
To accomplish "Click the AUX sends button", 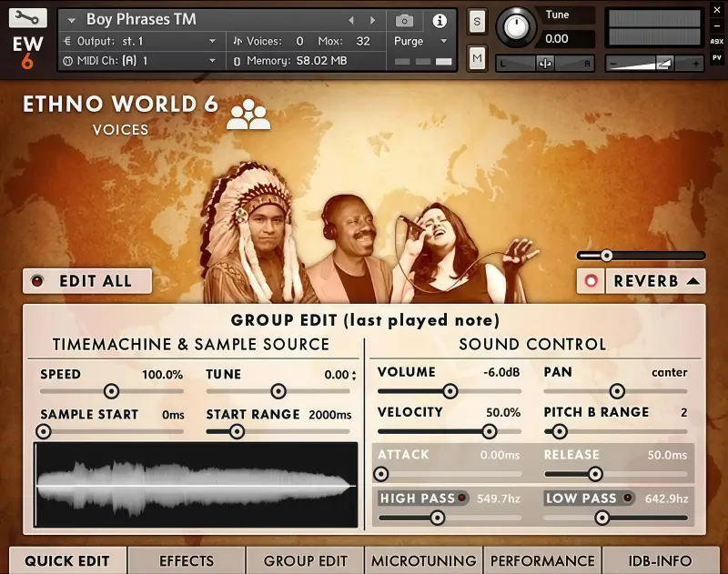I will click(x=716, y=41).
